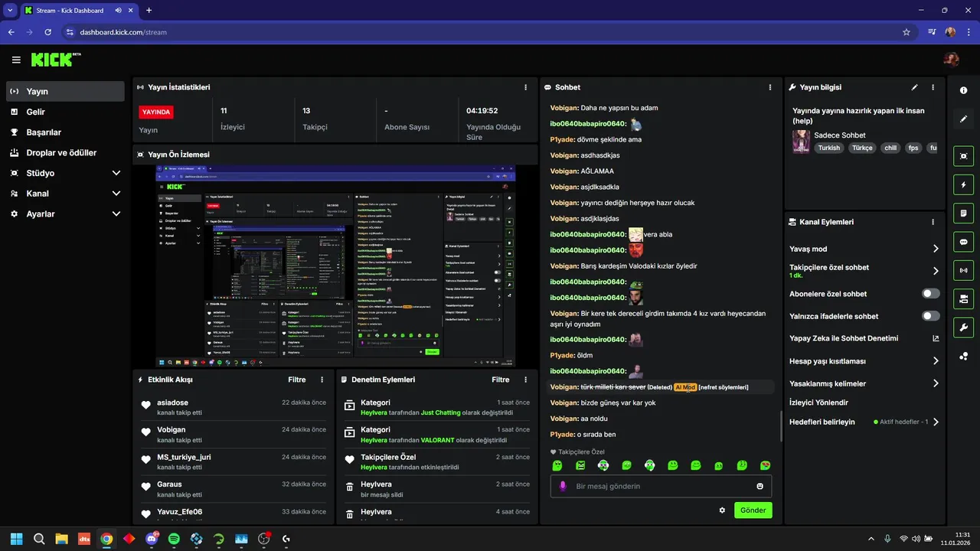Click the chat panel scrollbar
Image resolution: width=980 pixels, height=551 pixels.
click(x=781, y=425)
